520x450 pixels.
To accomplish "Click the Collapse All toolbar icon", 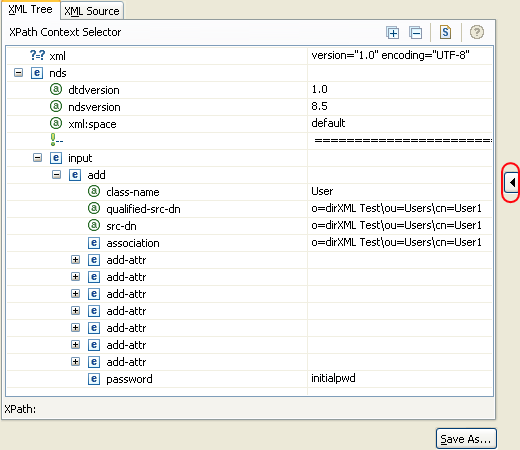I will 416,32.
